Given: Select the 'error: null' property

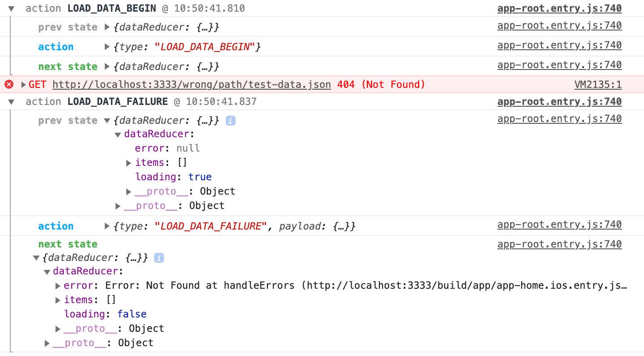Looking at the screenshot, I should [x=167, y=148].
